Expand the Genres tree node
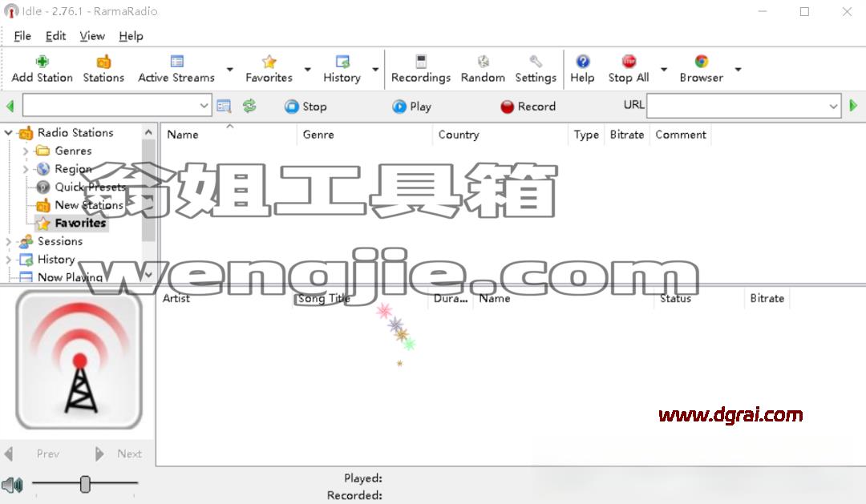The height and width of the screenshot is (504, 866). click(26, 151)
